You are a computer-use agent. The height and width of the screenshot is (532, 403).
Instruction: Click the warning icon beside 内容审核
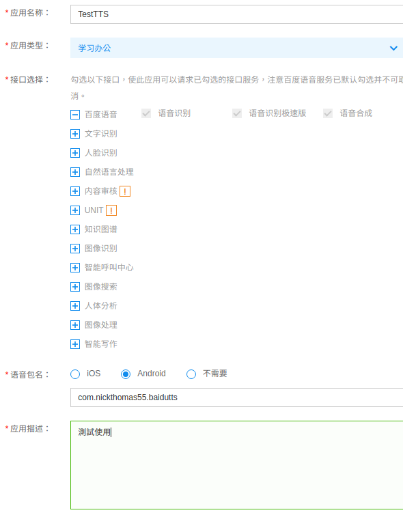click(x=125, y=191)
